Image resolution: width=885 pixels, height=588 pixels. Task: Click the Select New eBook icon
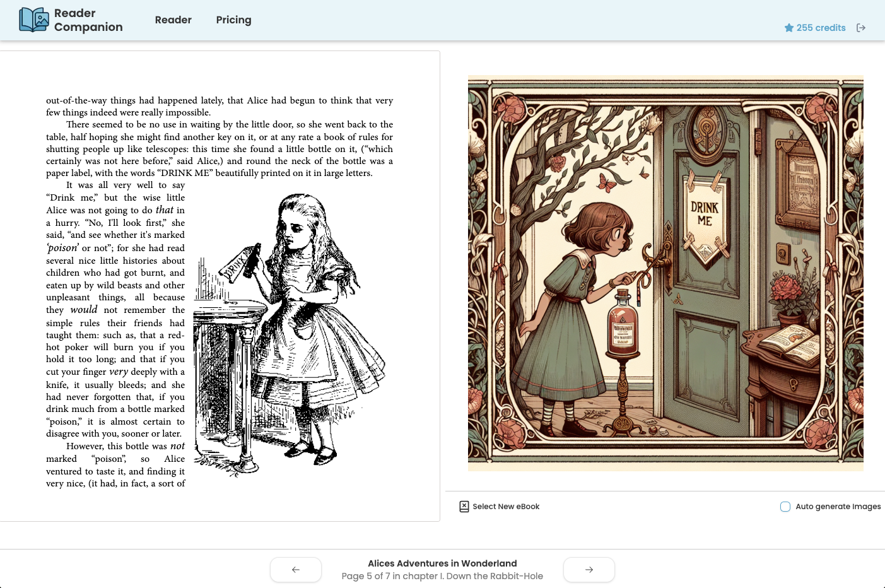(464, 506)
